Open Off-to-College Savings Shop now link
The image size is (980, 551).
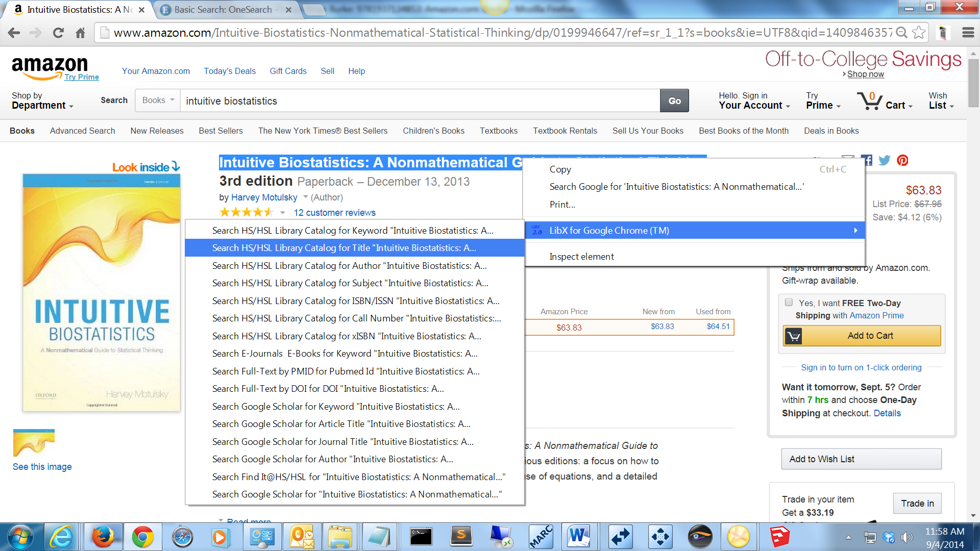tap(865, 74)
